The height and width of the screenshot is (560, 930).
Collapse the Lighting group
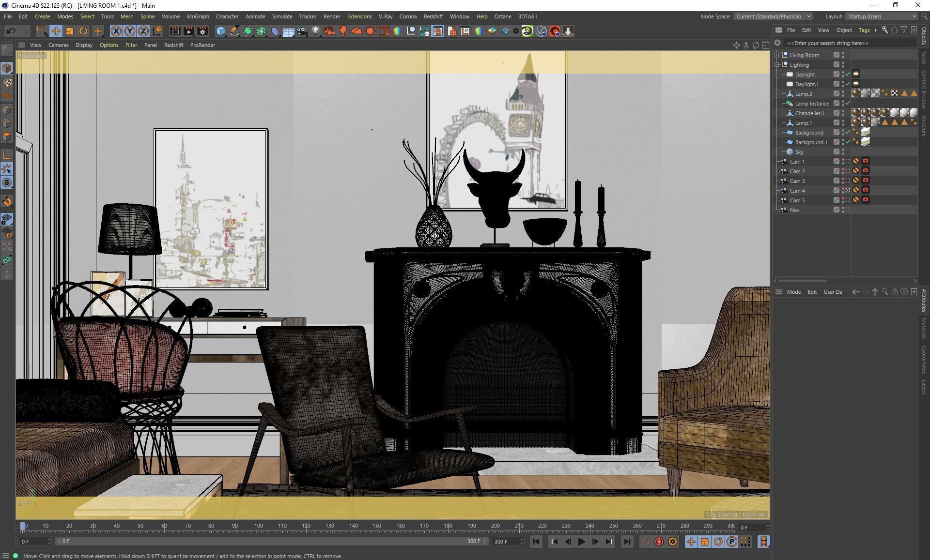[x=777, y=65]
